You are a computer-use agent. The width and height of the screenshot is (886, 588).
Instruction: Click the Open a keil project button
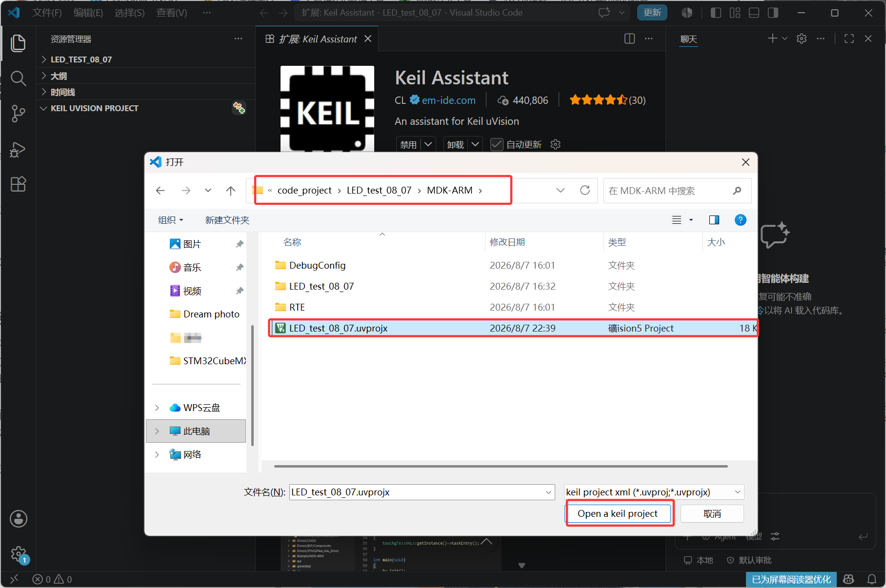pos(618,513)
